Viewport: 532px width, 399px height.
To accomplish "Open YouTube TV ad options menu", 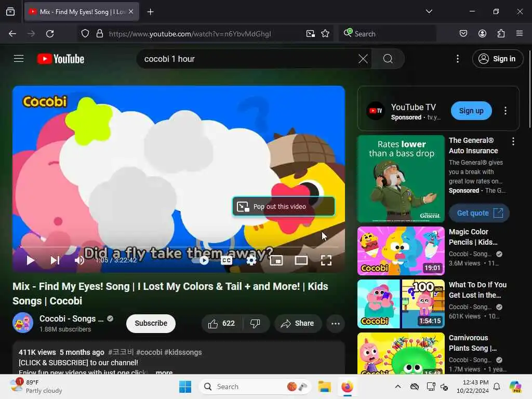I will coord(505,111).
